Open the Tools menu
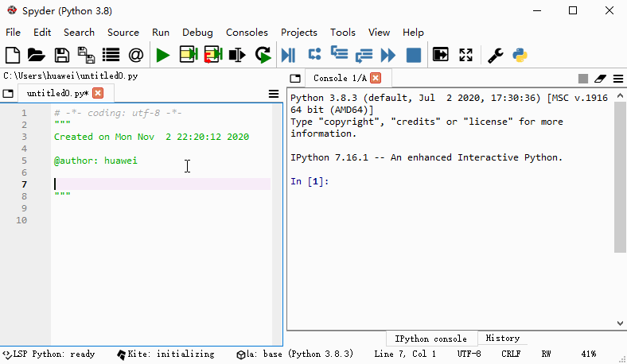Screen dimensions: 627x364 [x=343, y=33]
